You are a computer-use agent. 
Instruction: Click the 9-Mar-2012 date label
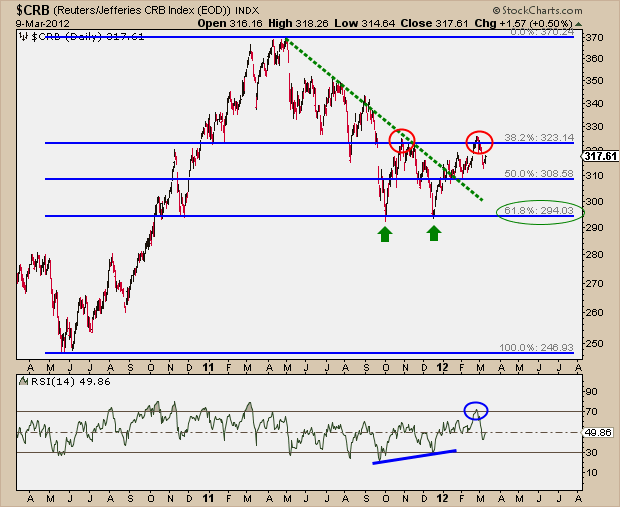pyautogui.click(x=43, y=23)
